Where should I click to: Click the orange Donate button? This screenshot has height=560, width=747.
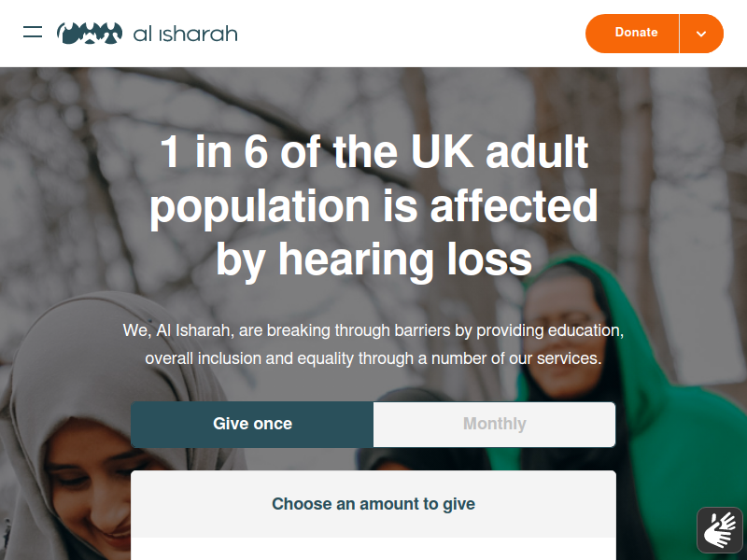pyautogui.click(x=632, y=34)
